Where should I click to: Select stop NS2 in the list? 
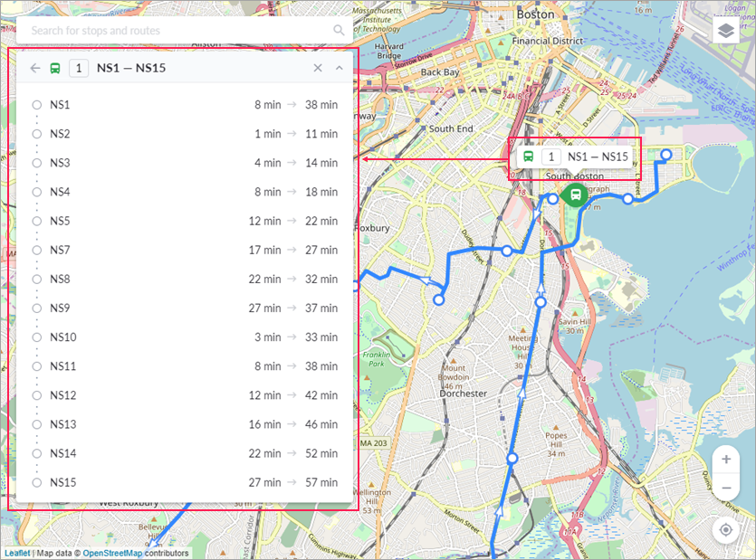click(x=185, y=134)
